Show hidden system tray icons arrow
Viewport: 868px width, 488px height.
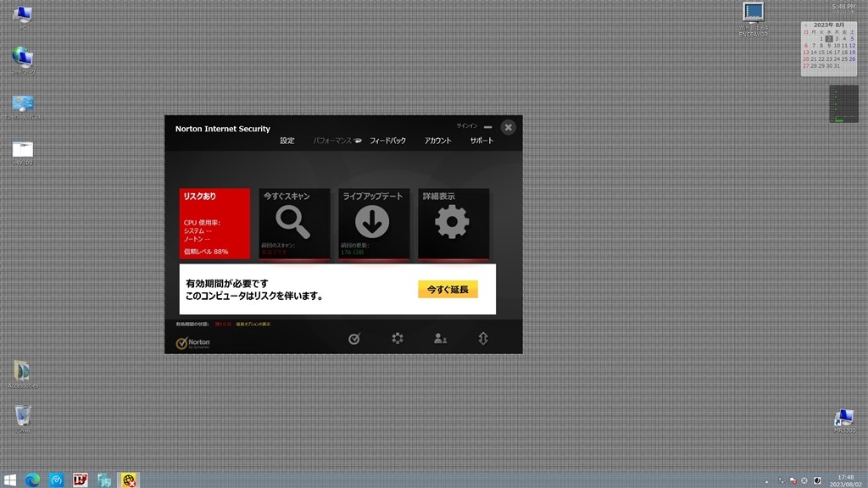(766, 481)
